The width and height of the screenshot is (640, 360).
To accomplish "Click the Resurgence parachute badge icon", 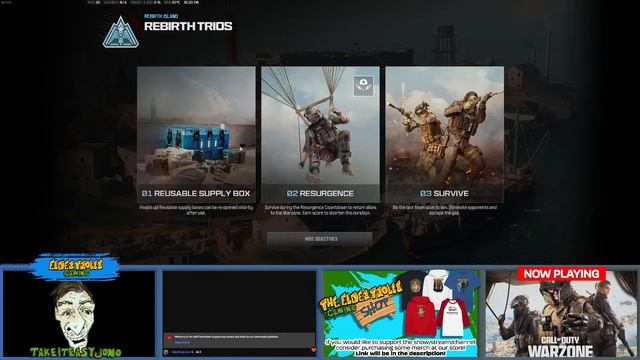I will pos(363,86).
